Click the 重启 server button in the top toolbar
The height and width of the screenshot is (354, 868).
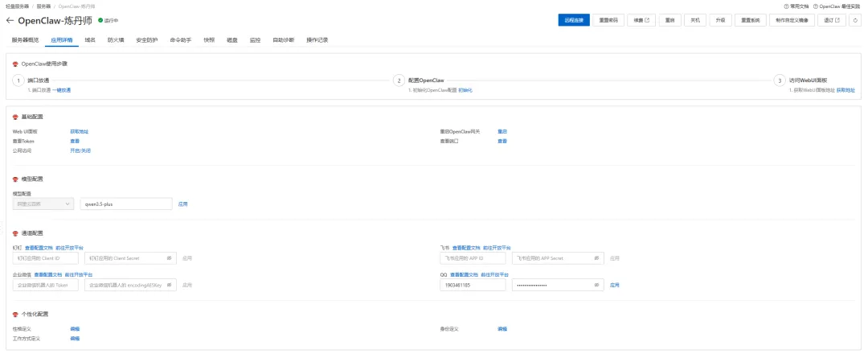pos(669,20)
